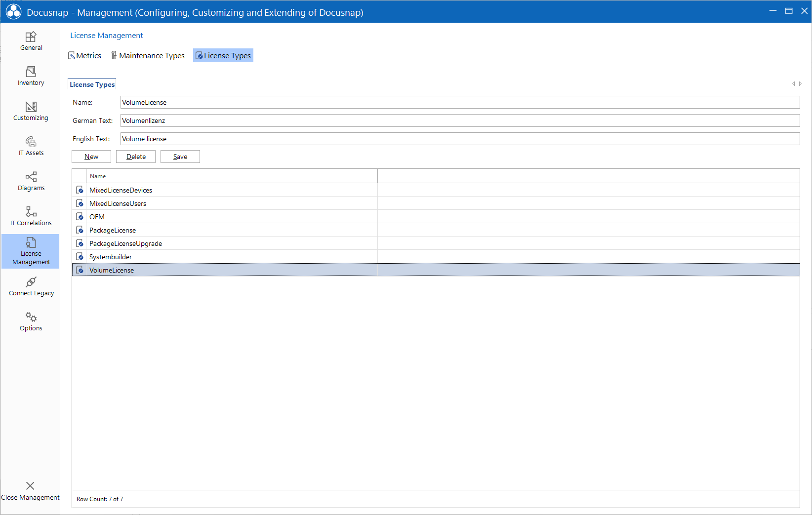Open the Inventory section icon
The height and width of the screenshot is (515, 812).
pyautogui.click(x=31, y=72)
